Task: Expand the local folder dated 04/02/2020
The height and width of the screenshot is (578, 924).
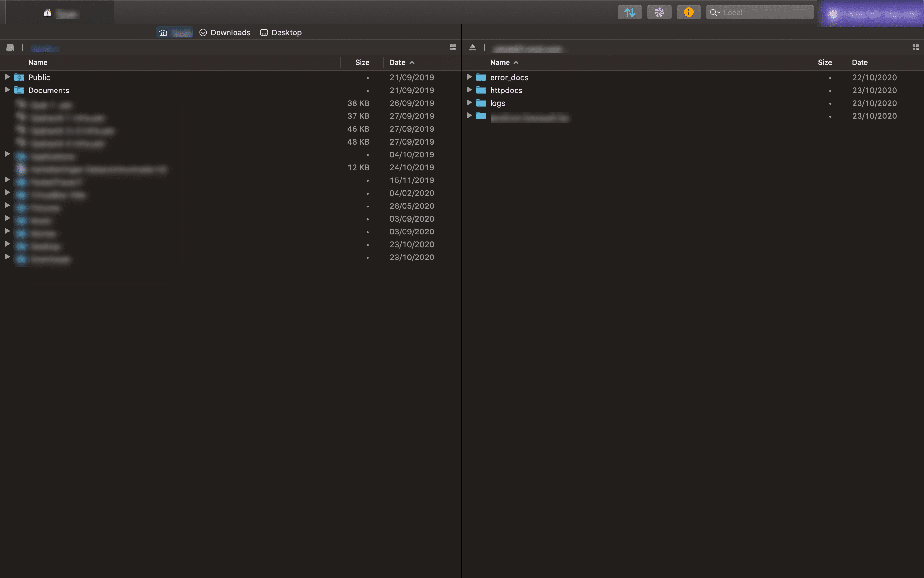Action: coord(7,193)
